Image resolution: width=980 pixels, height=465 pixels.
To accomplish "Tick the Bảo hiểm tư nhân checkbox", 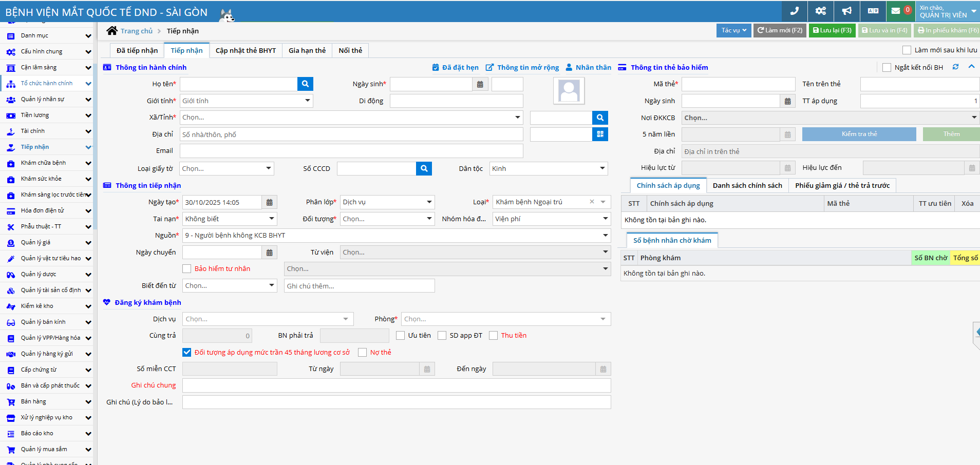I will coord(187,269).
